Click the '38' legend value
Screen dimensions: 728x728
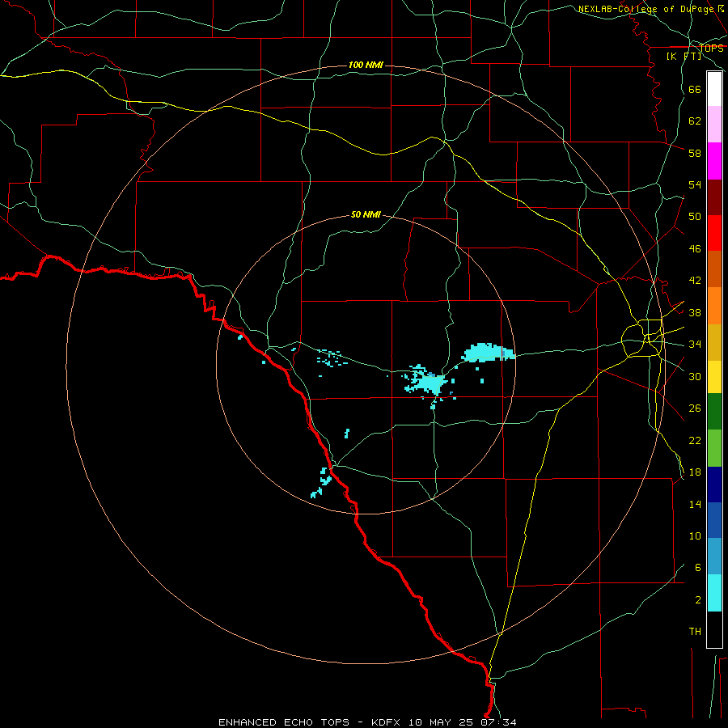click(x=695, y=313)
